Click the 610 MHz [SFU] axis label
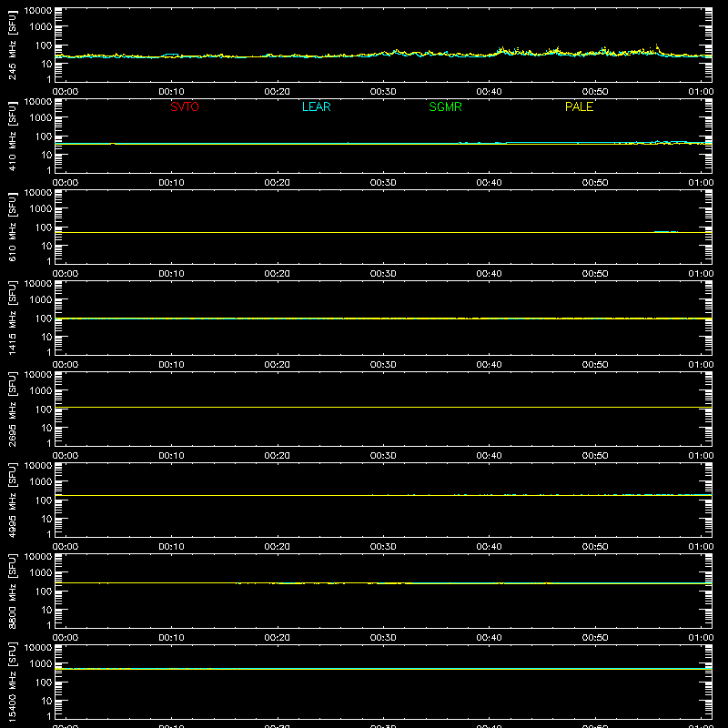This screenshot has height=728, width=728. [13, 227]
